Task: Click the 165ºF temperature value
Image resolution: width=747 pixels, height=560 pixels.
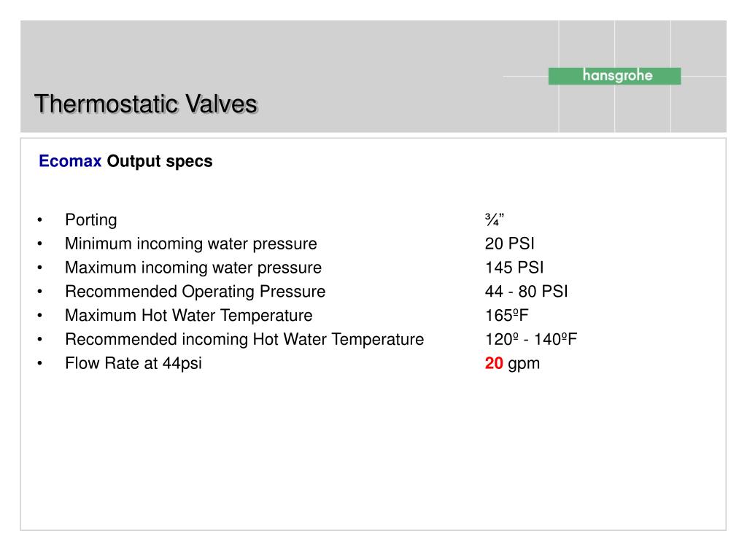Action: tap(507, 315)
